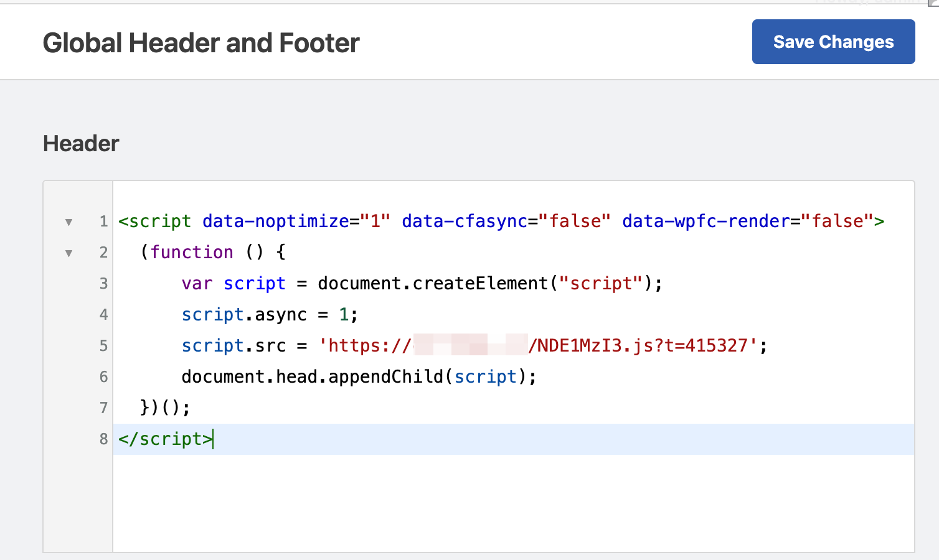This screenshot has height=560, width=939.
Task: Click the Save Changes button
Action: coord(833,42)
